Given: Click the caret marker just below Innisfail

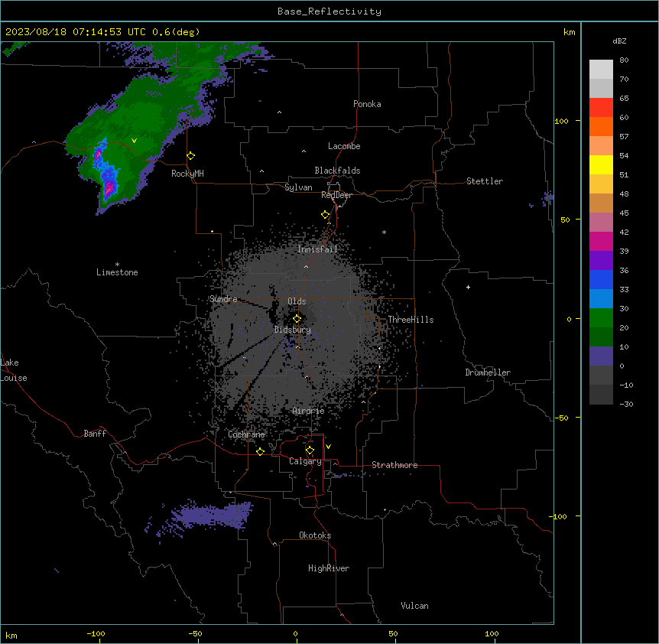Looking at the screenshot, I should (306, 266).
